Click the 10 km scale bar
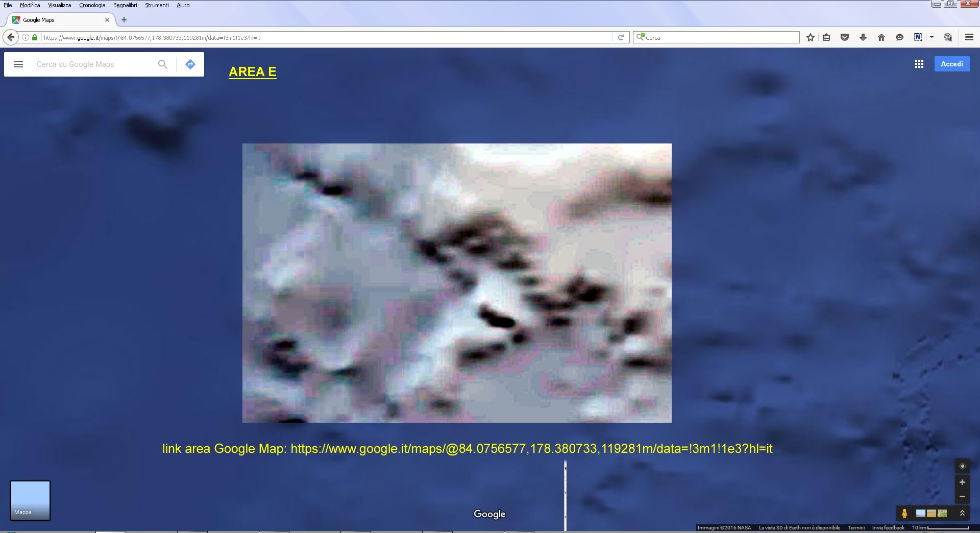Viewport: 980px width, 533px height. [940, 528]
